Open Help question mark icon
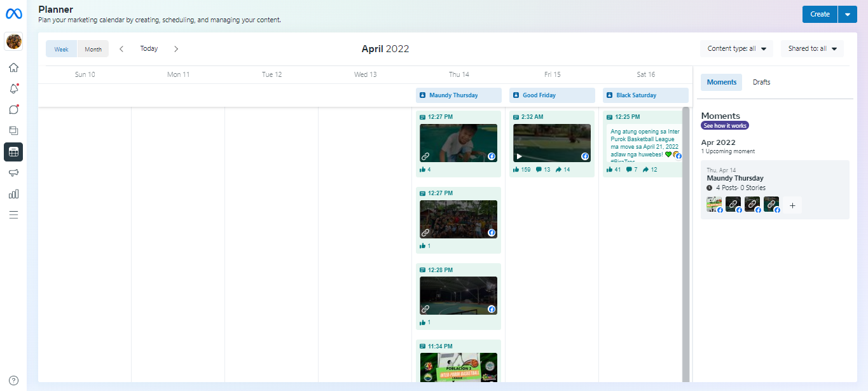Image resolution: width=868 pixels, height=391 pixels. point(13,380)
